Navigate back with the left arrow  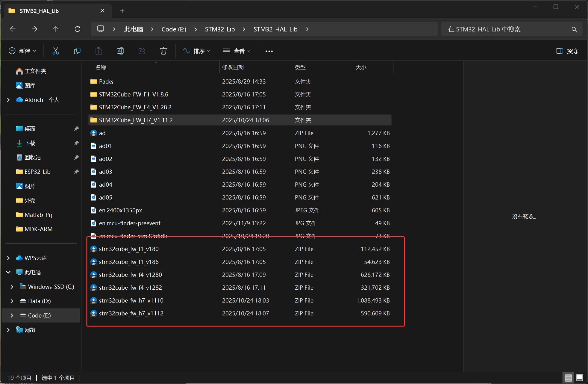click(13, 29)
